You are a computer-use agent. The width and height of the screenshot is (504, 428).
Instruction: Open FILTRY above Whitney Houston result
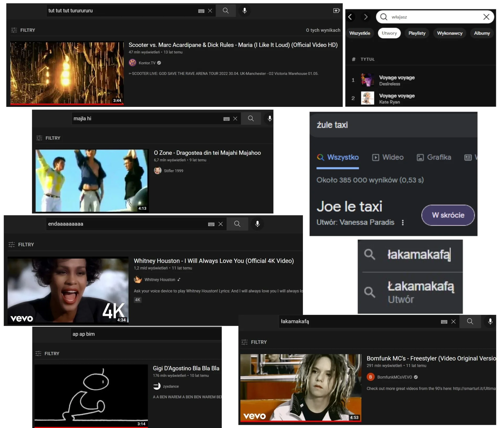coord(21,245)
